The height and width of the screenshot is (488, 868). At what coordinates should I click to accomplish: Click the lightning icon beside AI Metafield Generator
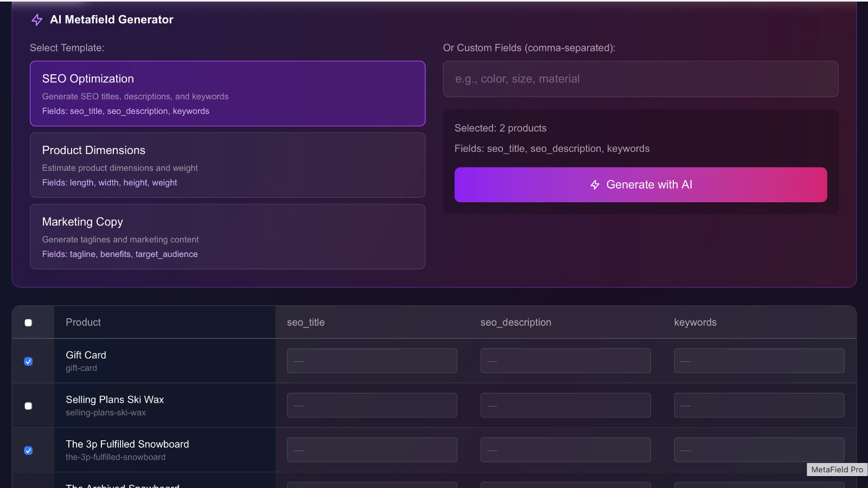36,20
